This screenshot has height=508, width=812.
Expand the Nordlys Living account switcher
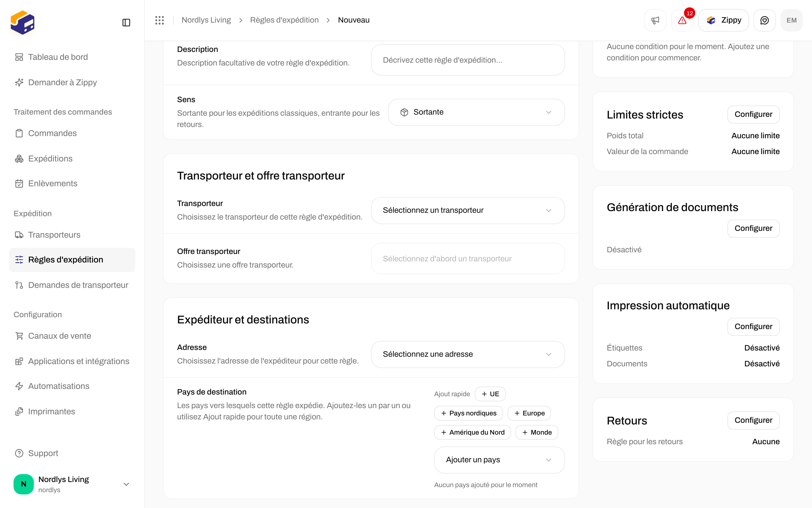point(72,484)
